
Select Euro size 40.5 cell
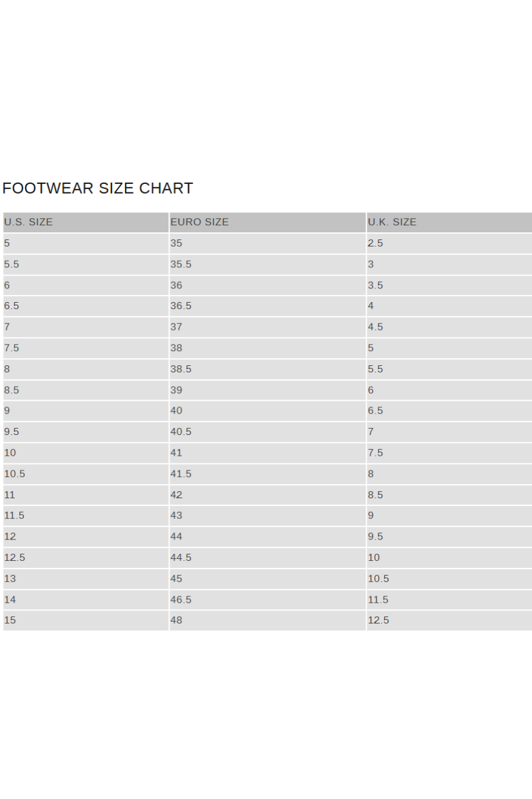tap(181, 432)
